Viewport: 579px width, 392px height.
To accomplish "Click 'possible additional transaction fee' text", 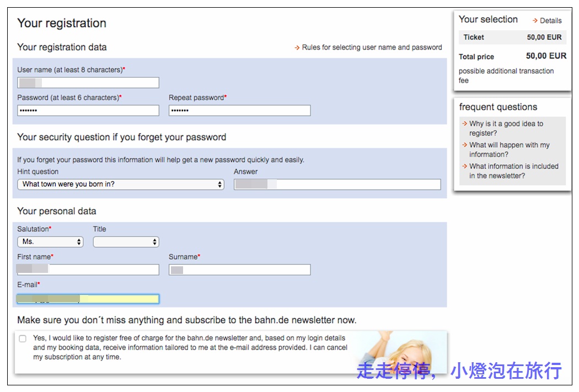I will [506, 76].
